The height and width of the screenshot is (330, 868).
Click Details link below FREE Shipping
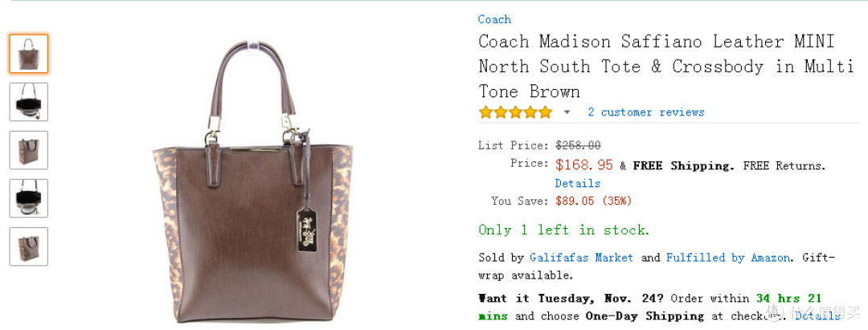pos(578,183)
